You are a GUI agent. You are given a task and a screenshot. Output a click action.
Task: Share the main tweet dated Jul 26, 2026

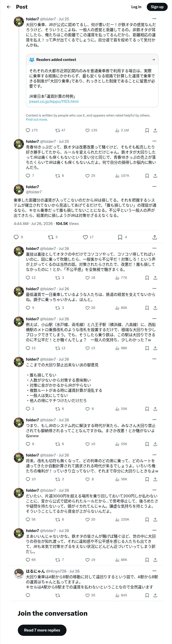(155, 237)
